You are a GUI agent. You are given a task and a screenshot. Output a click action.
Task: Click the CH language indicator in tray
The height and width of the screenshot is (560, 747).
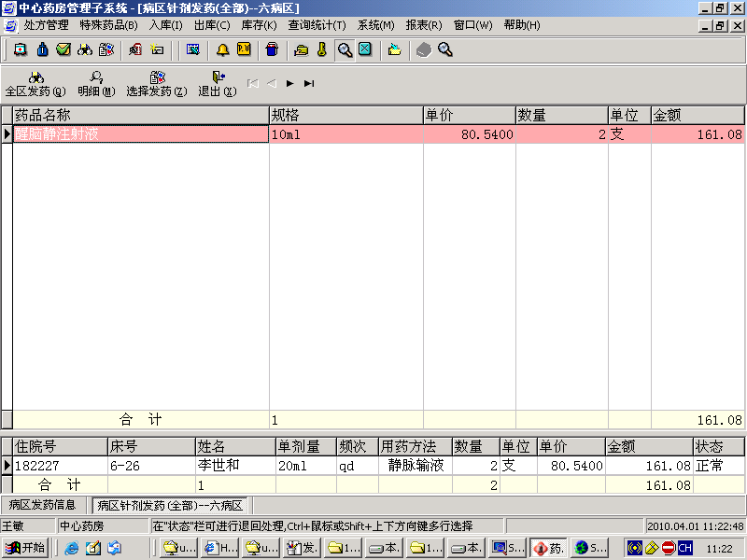click(x=685, y=548)
